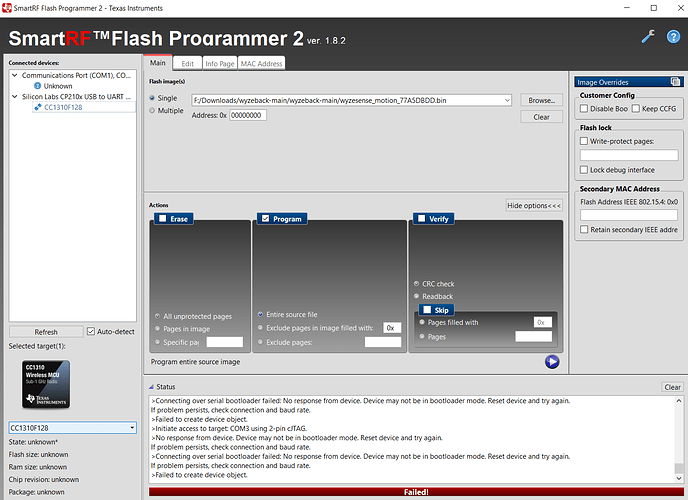Select All unprotected pages erase option
Viewport: 688px width, 500px height.
(x=157, y=316)
